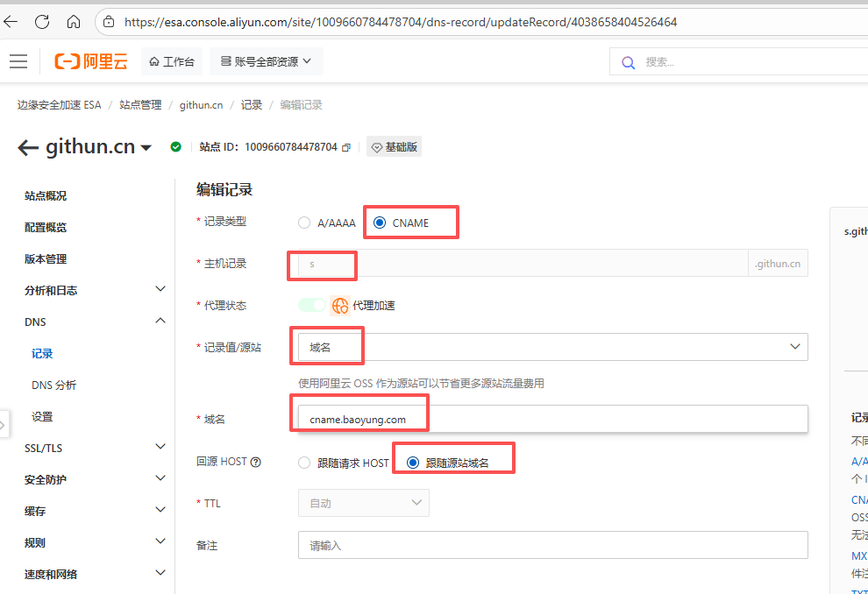Click the 备注 remark input field
Screen dimensions: 868x594
[x=552, y=545]
